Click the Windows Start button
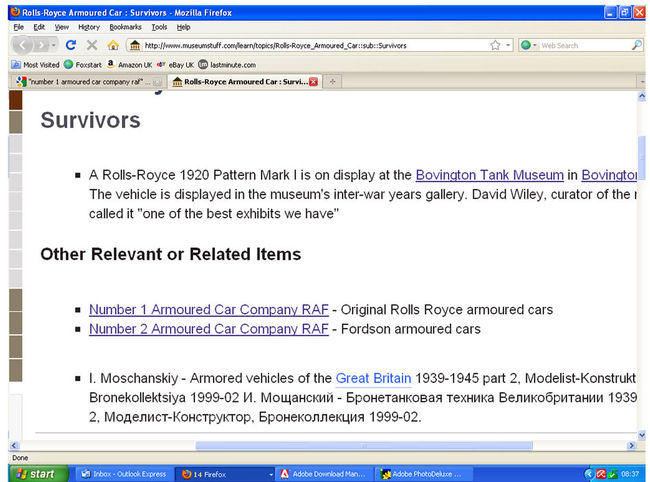The image size is (650, 482). (38, 474)
